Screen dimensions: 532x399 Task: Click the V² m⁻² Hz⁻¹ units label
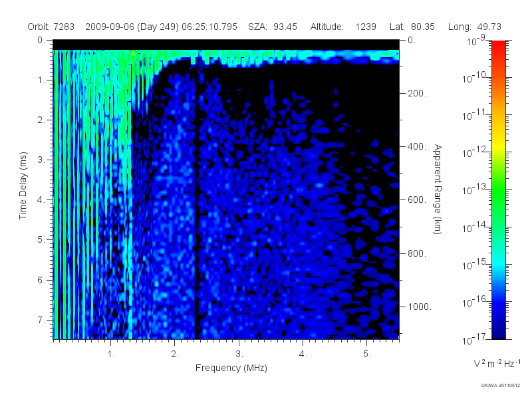pyautogui.click(x=497, y=363)
